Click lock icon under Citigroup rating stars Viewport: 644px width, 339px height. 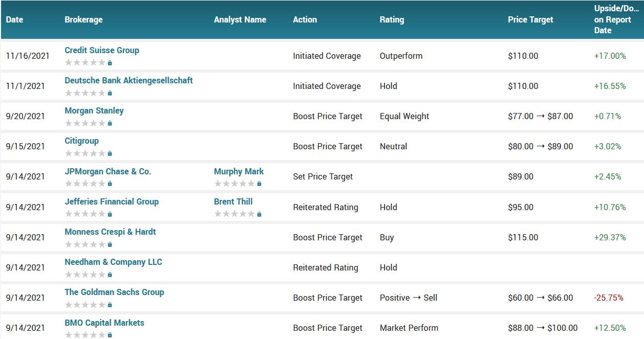pos(110,153)
